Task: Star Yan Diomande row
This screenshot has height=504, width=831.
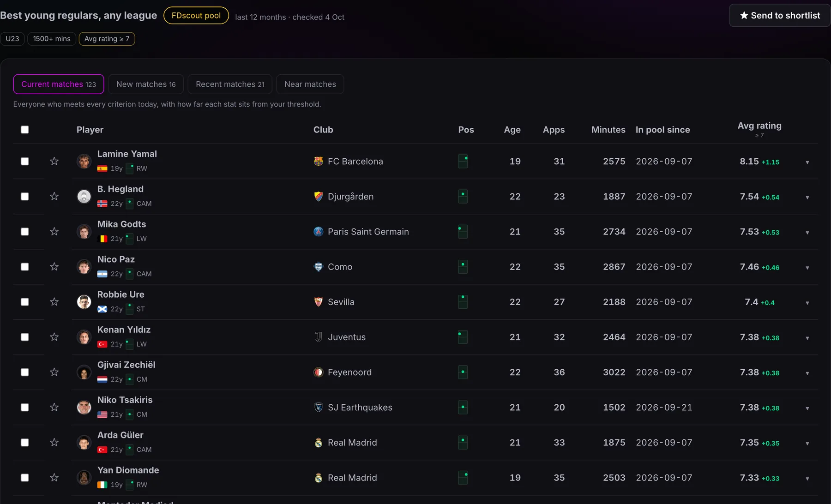Action: pos(54,477)
